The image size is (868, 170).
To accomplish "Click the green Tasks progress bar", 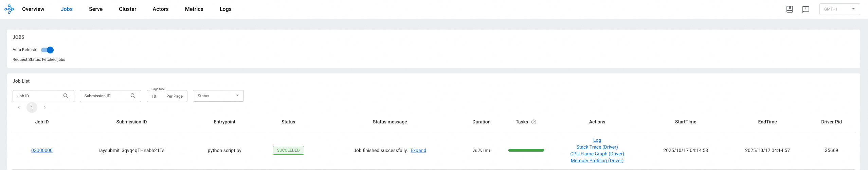I will click(x=526, y=150).
